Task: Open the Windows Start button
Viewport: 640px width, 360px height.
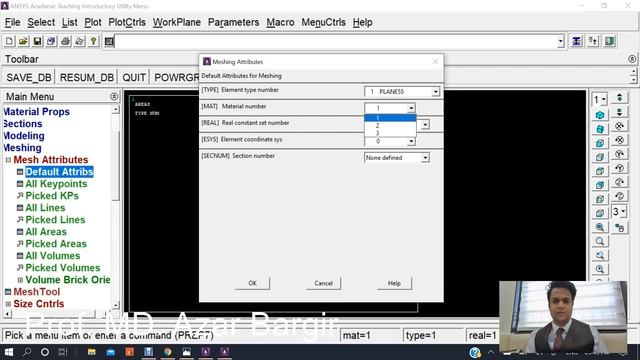Action: [x=9, y=352]
